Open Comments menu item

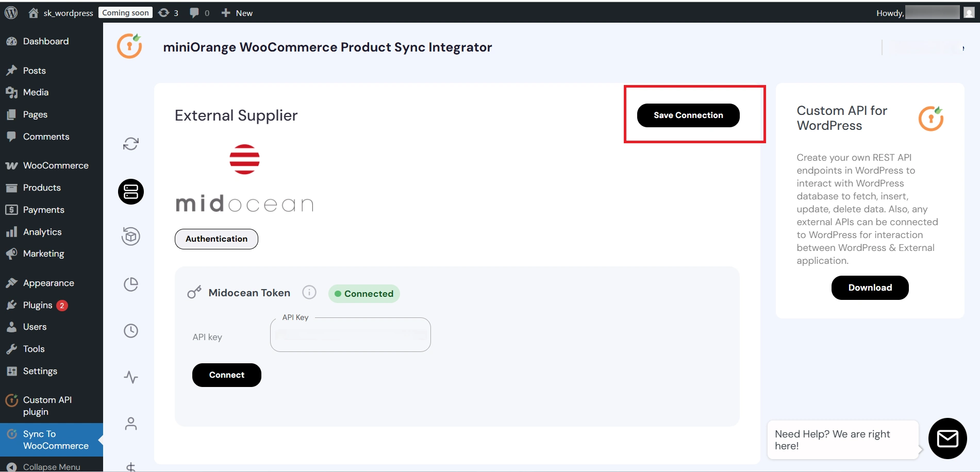point(52,137)
